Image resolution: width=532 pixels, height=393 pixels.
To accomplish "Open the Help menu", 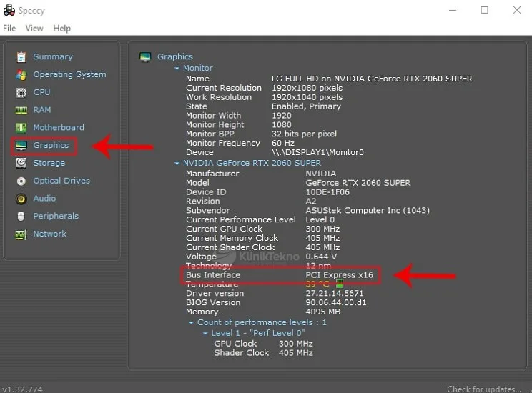I will pos(62,28).
